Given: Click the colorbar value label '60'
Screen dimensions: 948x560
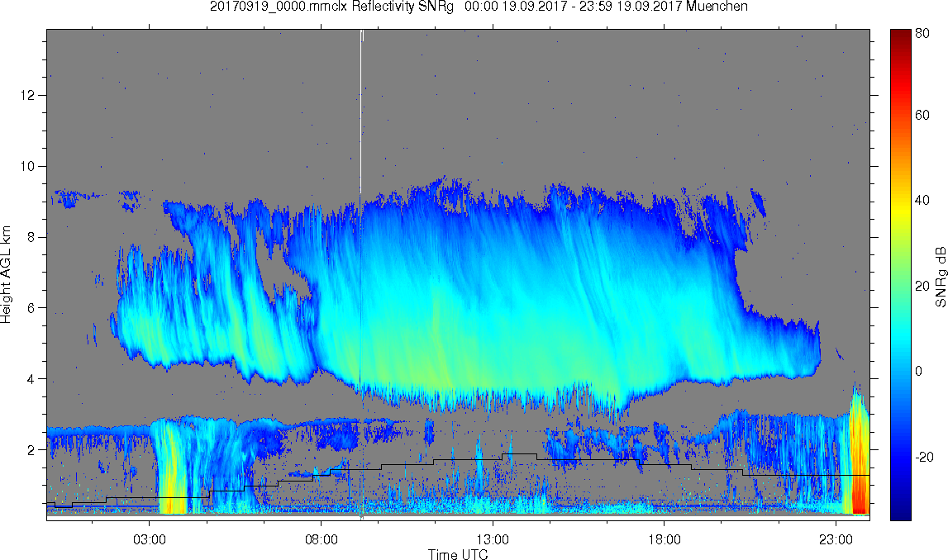Looking at the screenshot, I should [922, 115].
